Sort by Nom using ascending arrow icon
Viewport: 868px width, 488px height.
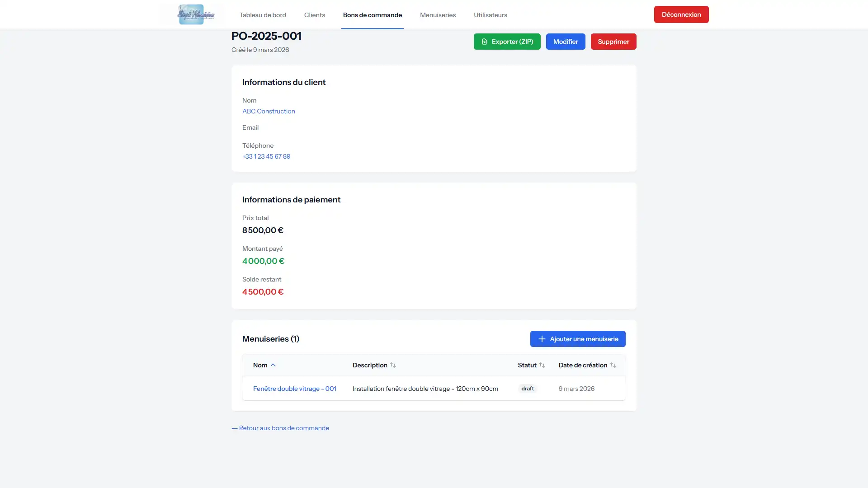coord(273,365)
